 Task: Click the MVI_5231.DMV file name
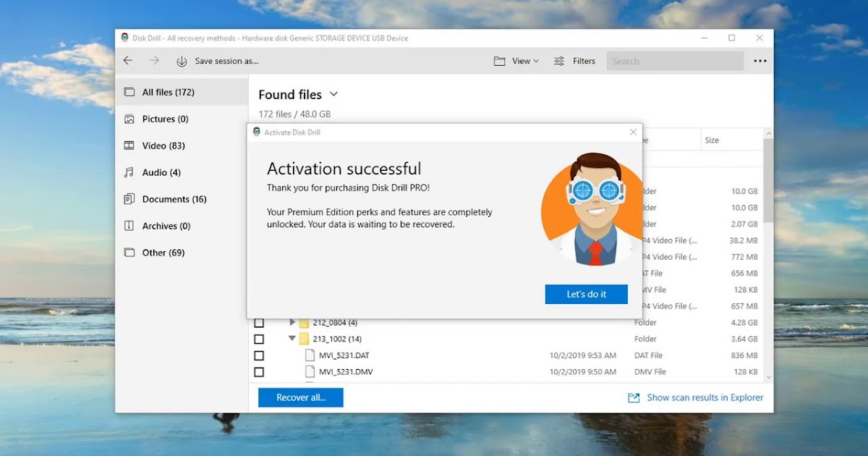pos(346,372)
